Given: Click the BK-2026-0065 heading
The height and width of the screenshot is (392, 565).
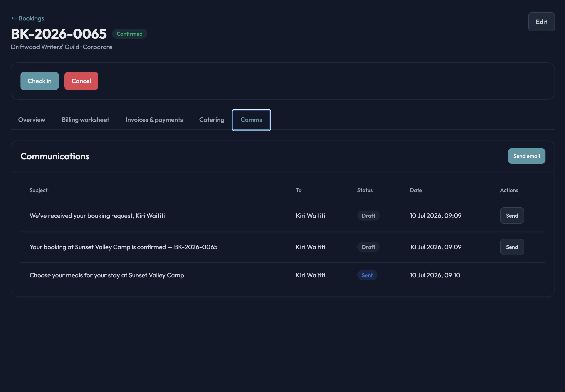Looking at the screenshot, I should [59, 34].
